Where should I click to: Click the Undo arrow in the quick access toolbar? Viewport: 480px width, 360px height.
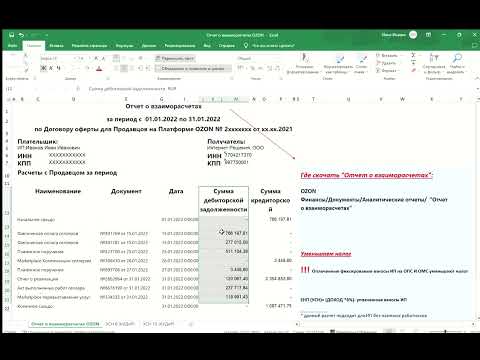click(21, 35)
